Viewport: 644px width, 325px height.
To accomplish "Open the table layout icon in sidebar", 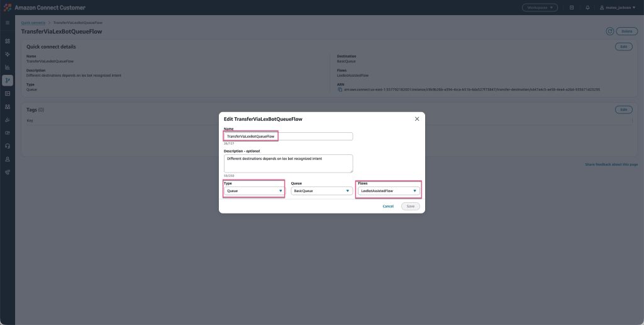I will 8,93.
